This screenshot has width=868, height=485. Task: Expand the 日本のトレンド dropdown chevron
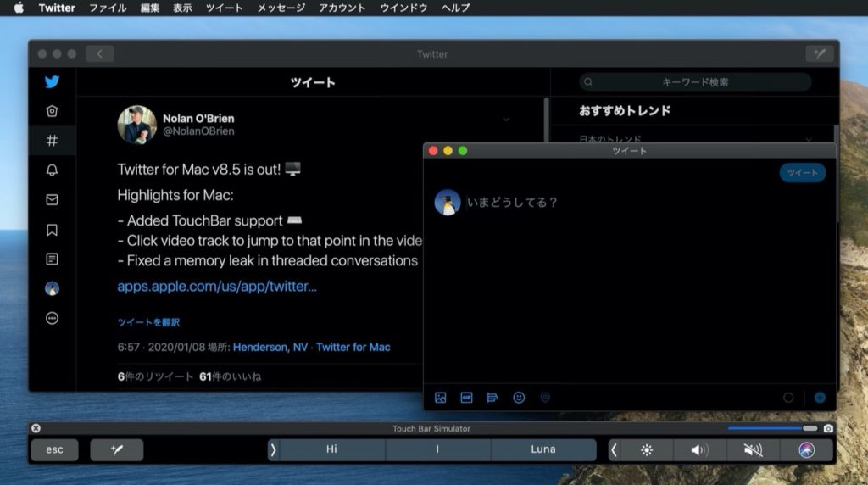tap(809, 140)
